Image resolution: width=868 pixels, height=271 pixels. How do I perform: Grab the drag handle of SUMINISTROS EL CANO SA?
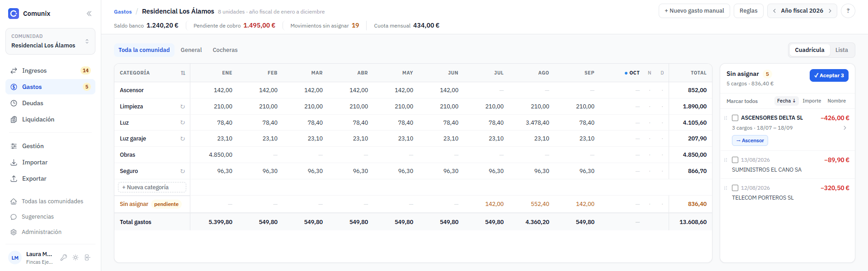click(x=726, y=160)
